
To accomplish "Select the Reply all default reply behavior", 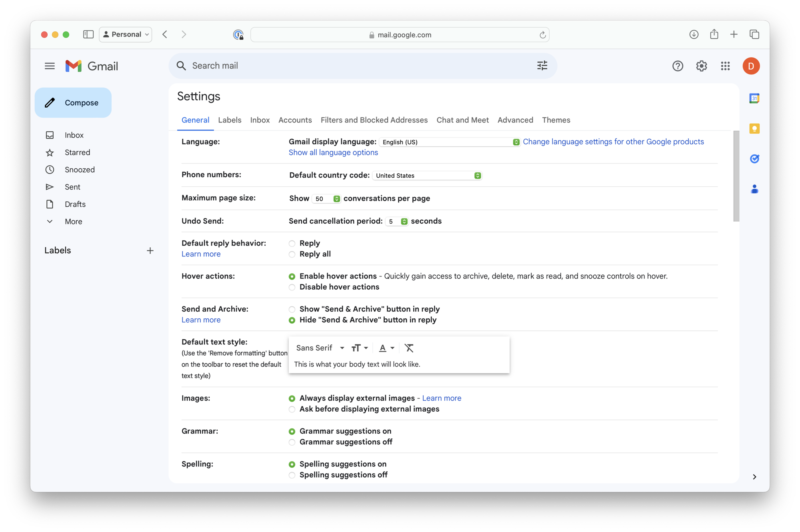I will click(x=292, y=254).
